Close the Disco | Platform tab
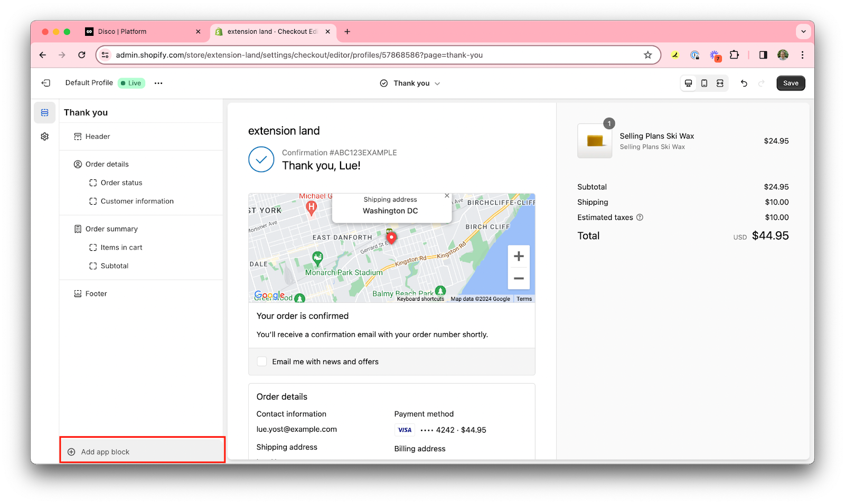 pos(198,32)
